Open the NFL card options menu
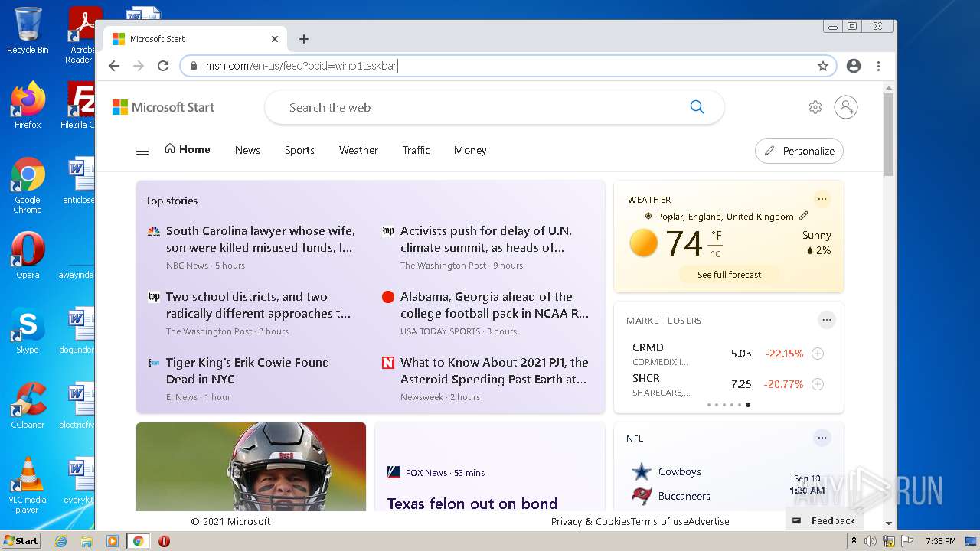The image size is (980, 551). [822, 438]
